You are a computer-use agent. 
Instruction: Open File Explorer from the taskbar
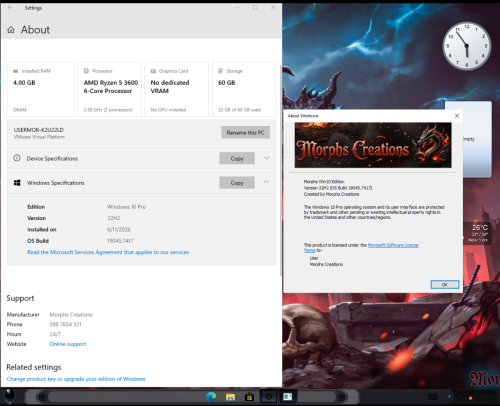[x=230, y=397]
